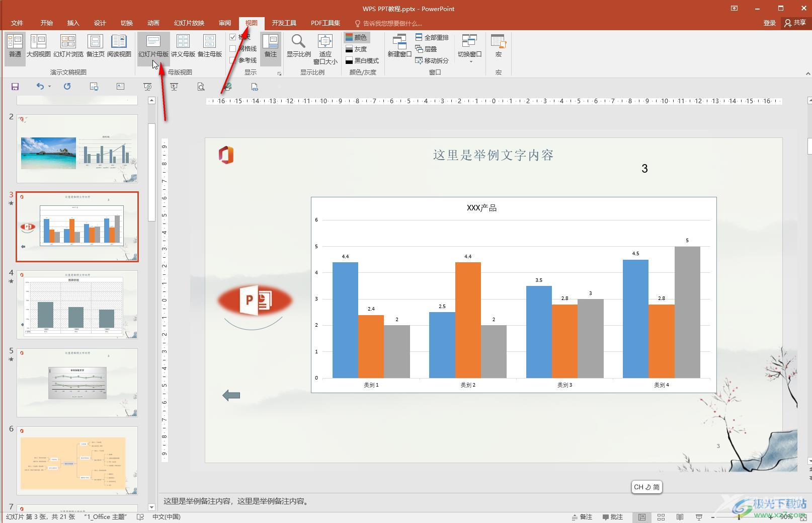Image resolution: width=812 pixels, height=523 pixels.
Task: Switch to the Slide Show (幻灯片放映) tab
Action: click(189, 23)
